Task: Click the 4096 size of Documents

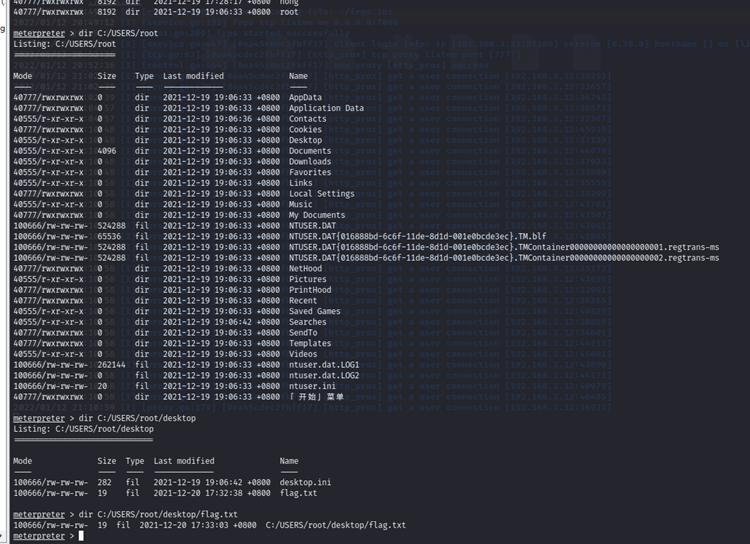Action: coord(107,151)
